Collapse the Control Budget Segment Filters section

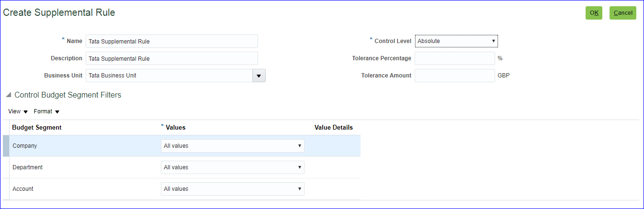[x=9, y=95]
